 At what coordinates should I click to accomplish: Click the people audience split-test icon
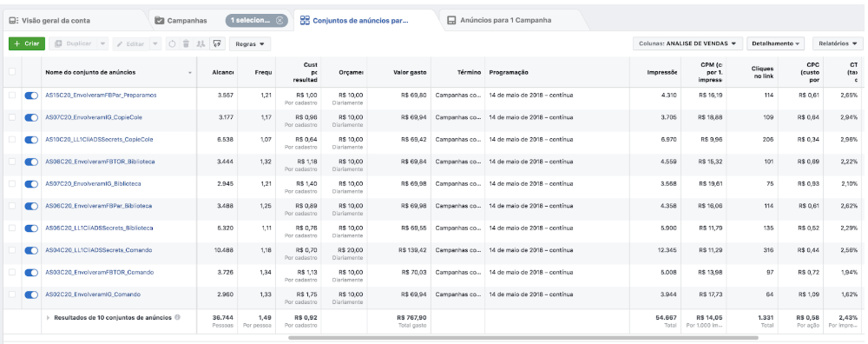click(201, 43)
